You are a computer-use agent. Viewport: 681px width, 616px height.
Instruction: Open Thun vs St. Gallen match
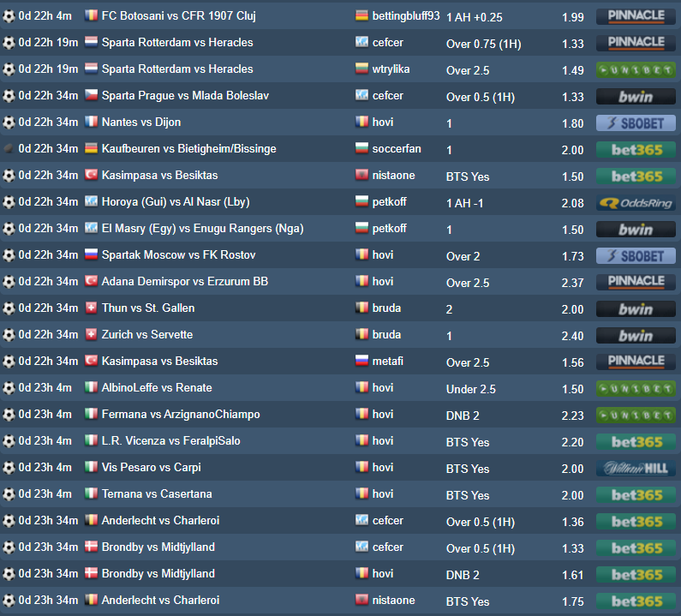(x=148, y=308)
